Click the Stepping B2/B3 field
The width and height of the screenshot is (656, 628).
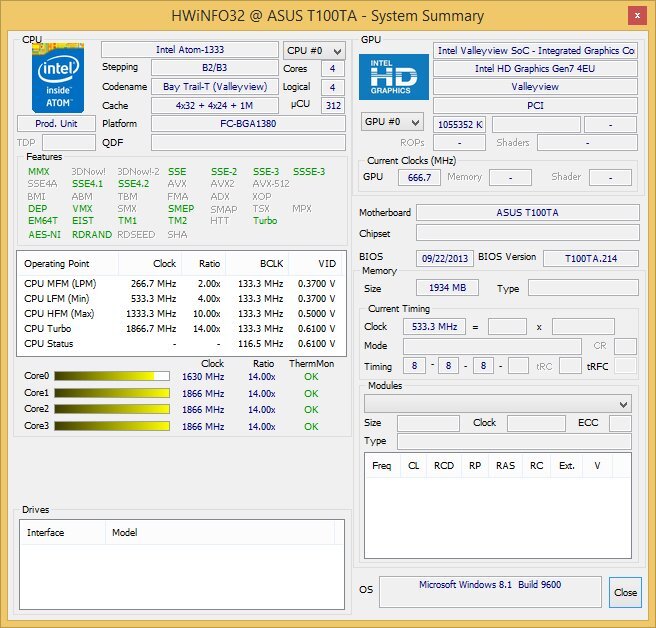point(215,68)
